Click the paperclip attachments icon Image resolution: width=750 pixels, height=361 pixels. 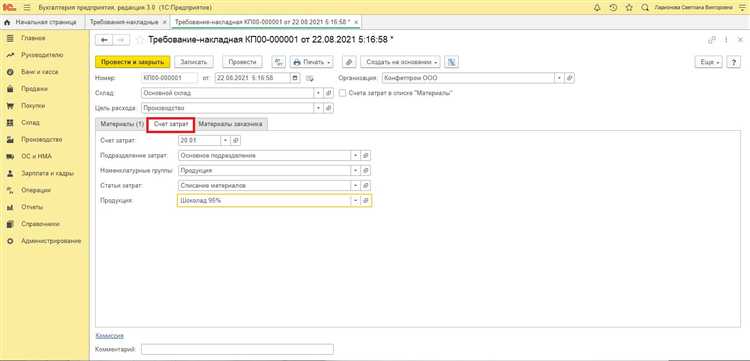point(349,62)
